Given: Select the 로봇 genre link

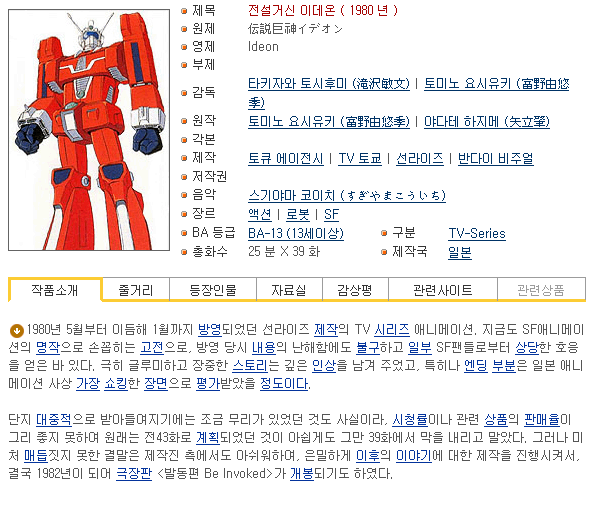Looking at the screenshot, I should (x=298, y=214).
